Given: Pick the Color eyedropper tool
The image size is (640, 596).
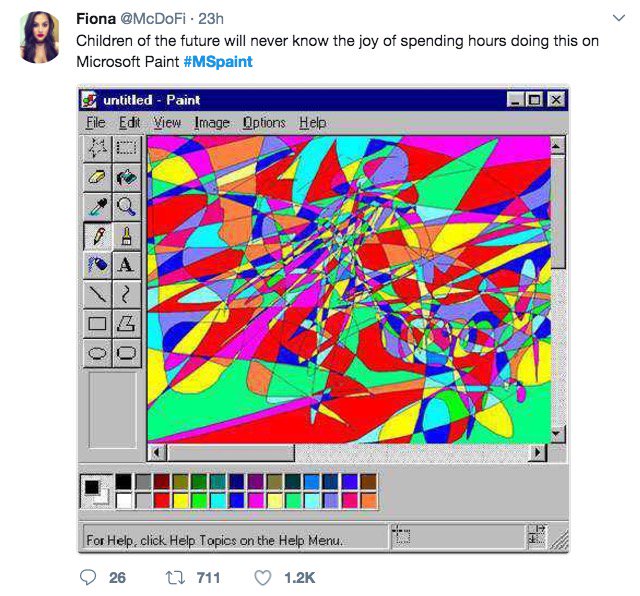Looking at the screenshot, I should [98, 207].
